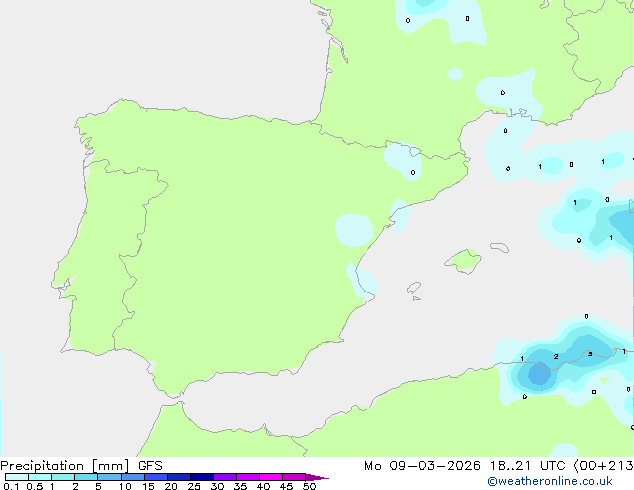Pick the 2–5 mm sky blue legend swatch
The width and height of the screenshot is (634, 490).
coord(86,477)
